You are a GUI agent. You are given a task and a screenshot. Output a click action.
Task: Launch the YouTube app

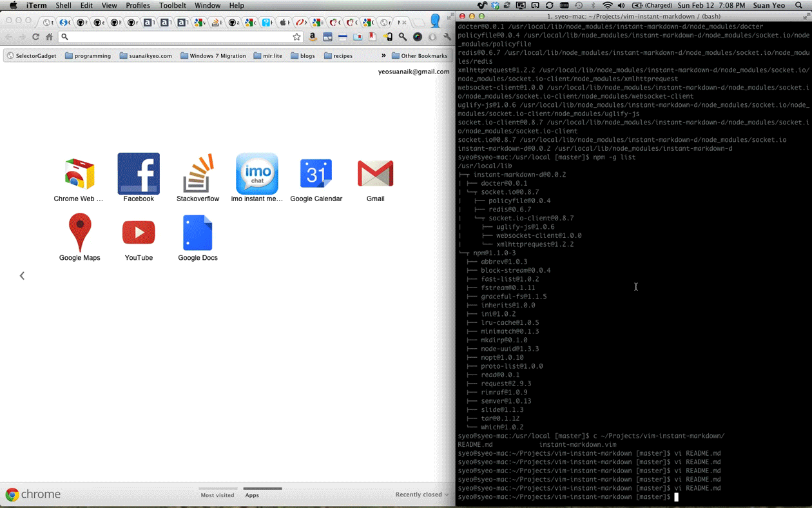(x=139, y=233)
